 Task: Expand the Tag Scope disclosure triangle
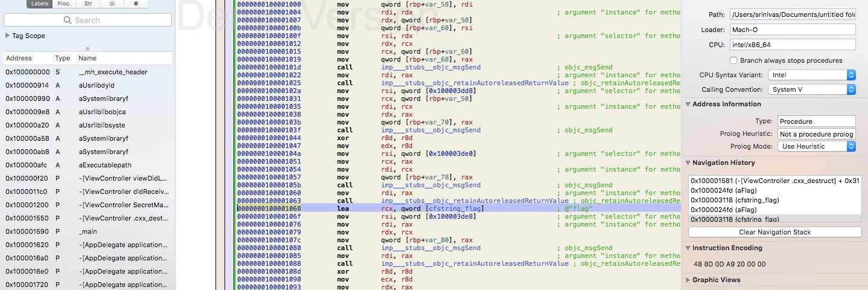(7, 36)
